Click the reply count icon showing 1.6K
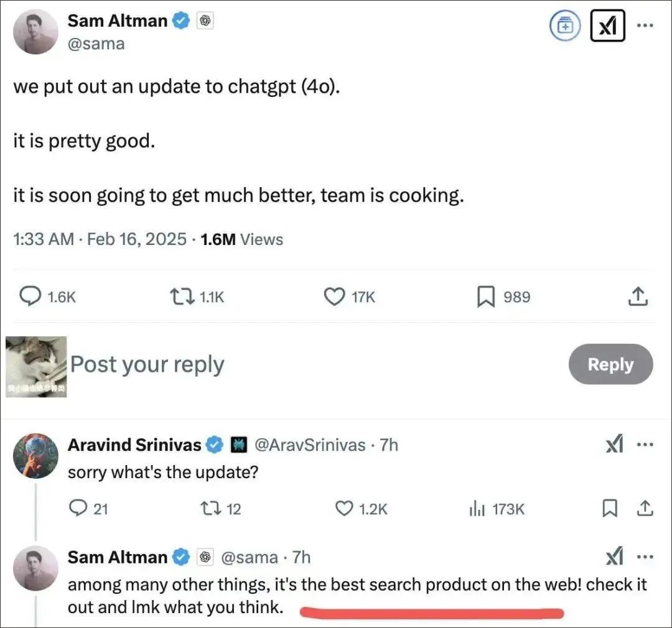The width and height of the screenshot is (672, 628). point(30,297)
